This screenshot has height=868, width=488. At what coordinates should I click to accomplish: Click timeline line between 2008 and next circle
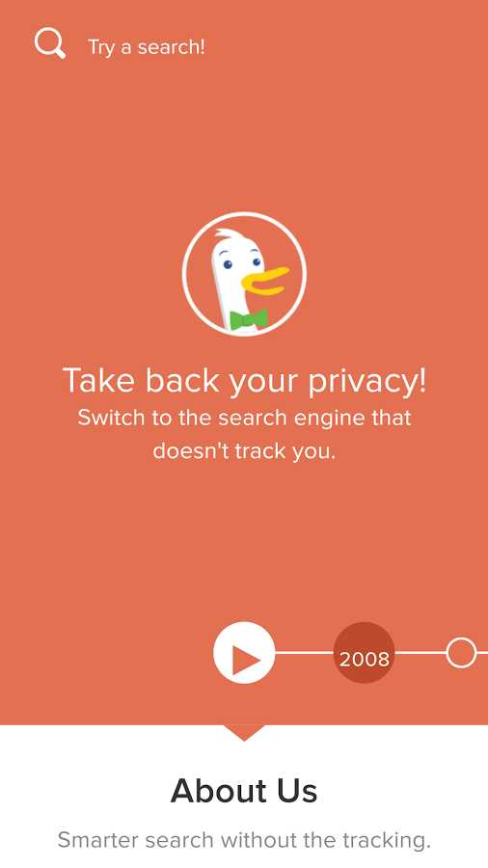click(420, 653)
